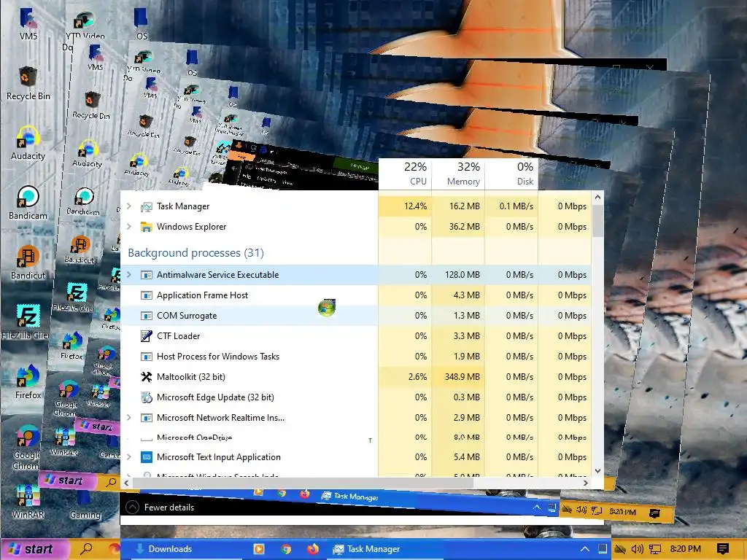Click the vertical scrollbar up arrow
Screen dimensions: 747x560
pyautogui.click(x=598, y=196)
